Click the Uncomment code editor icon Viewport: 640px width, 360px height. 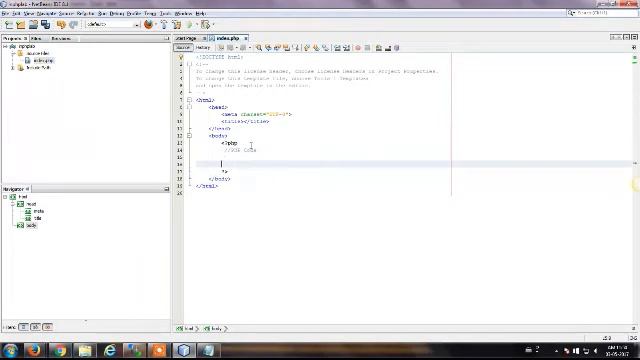coord(388,48)
